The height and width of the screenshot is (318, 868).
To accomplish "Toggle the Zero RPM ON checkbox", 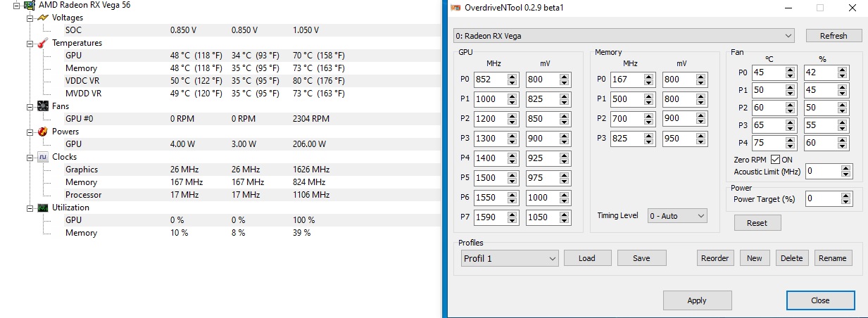I will 775,160.
